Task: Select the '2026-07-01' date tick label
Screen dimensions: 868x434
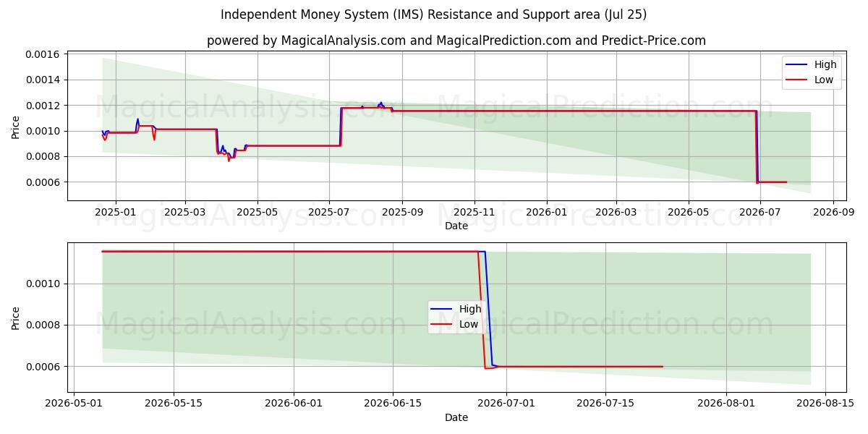Action: point(506,404)
